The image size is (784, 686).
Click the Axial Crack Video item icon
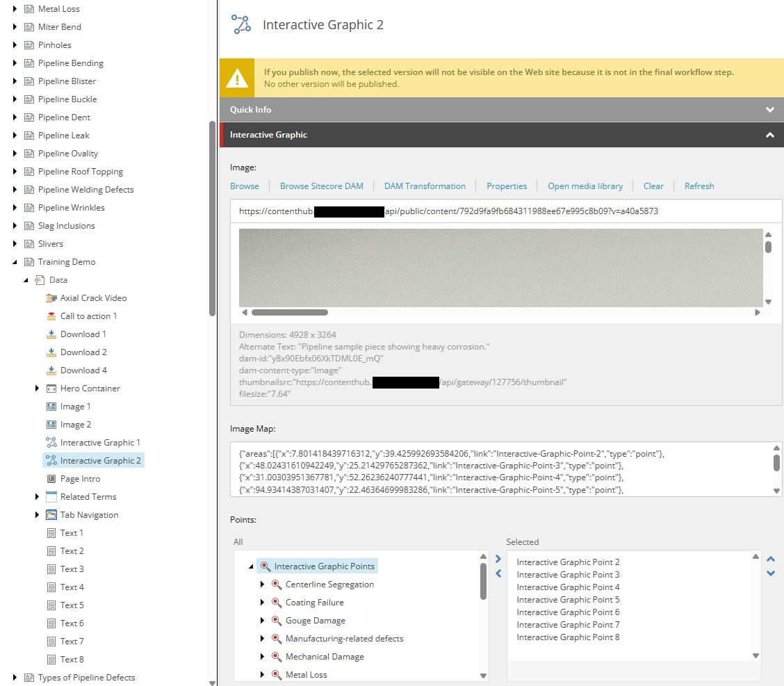click(51, 298)
